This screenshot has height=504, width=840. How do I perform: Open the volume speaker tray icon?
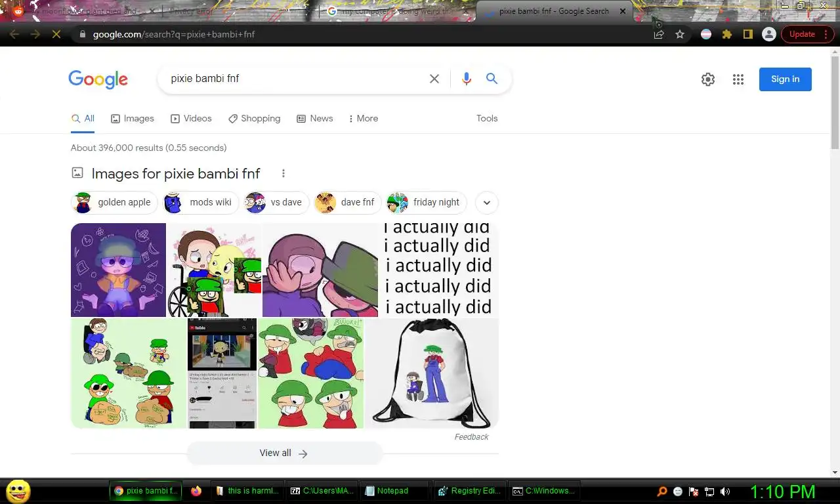pyautogui.click(x=725, y=492)
